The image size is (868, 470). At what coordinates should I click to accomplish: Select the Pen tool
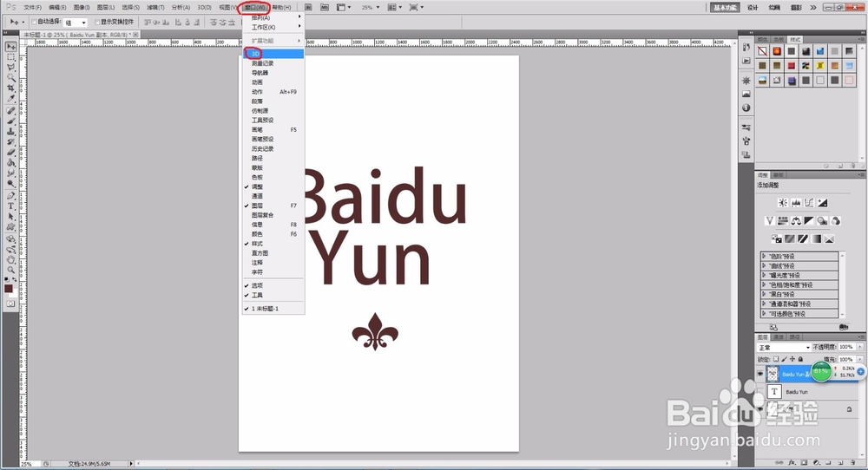tap(10, 196)
